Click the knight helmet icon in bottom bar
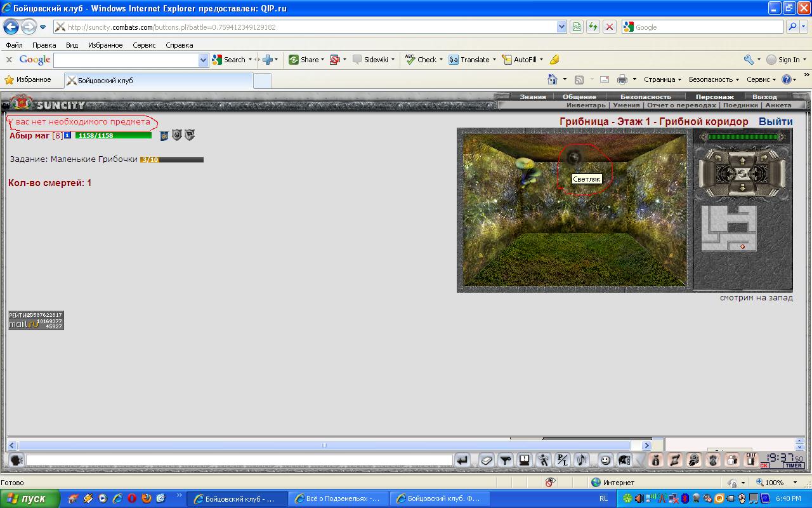 point(693,460)
